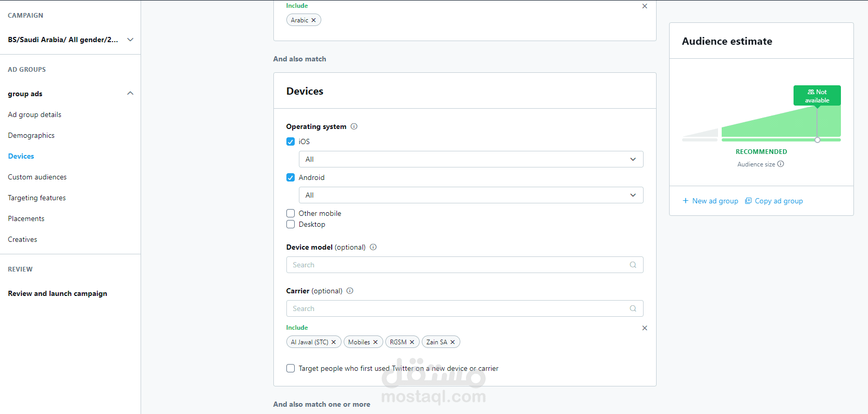Click BS/Saudi Arabia campaign title
This screenshot has width=868, height=414.
tap(63, 40)
